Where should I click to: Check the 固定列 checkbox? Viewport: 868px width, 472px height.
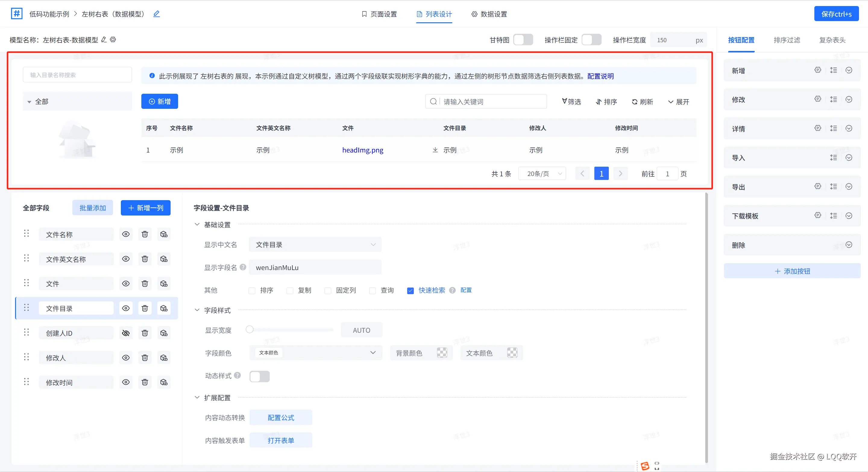pos(328,291)
